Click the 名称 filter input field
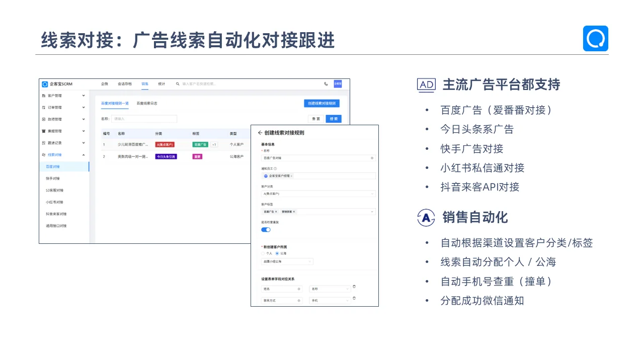This screenshot has height=362, width=644. tap(144, 119)
